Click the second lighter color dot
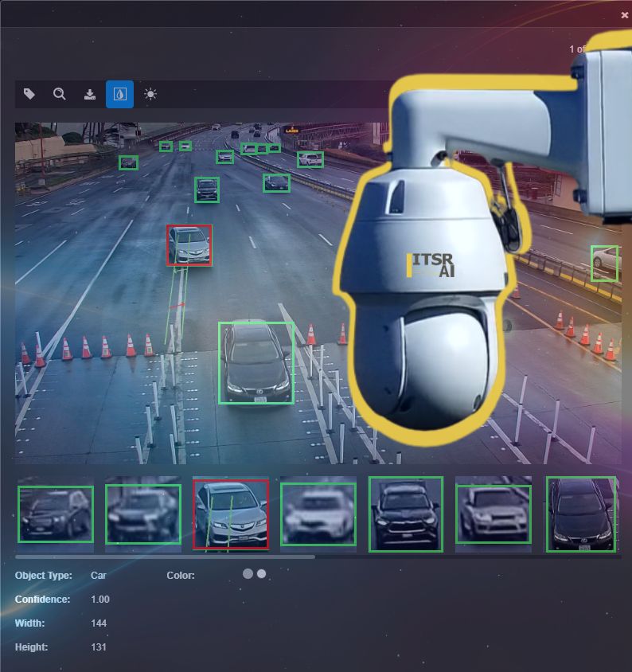This screenshot has width=632, height=672. pos(261,574)
